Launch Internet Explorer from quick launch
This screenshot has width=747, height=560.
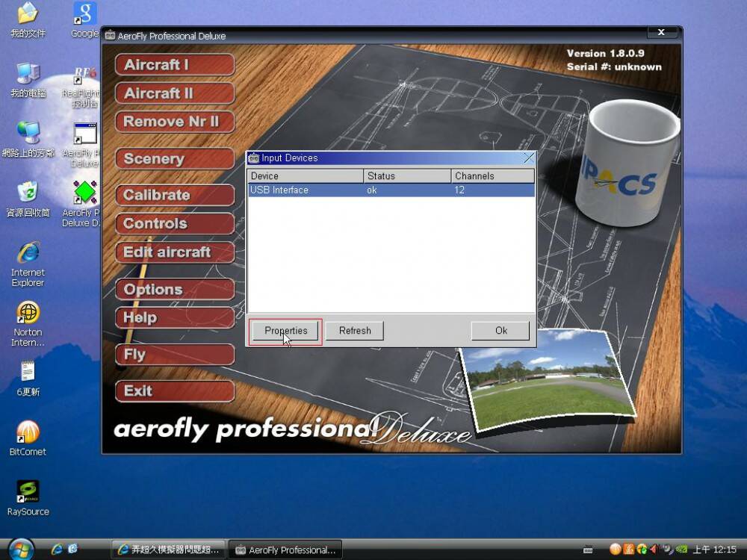click(x=58, y=549)
